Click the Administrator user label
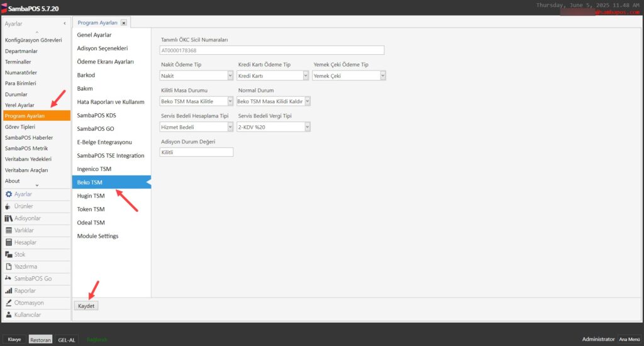644x346 pixels. (598, 340)
